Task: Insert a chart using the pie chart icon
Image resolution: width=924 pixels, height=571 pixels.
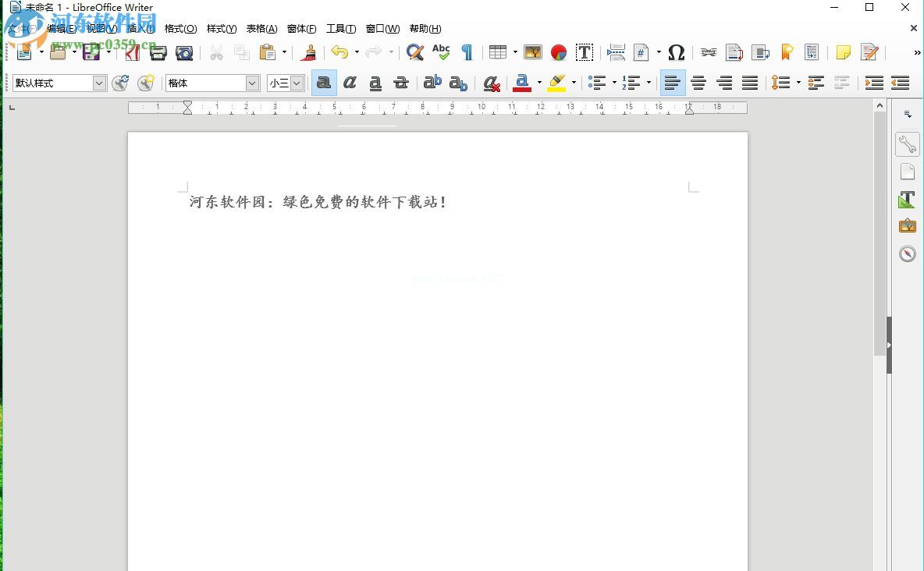Action: click(557, 52)
